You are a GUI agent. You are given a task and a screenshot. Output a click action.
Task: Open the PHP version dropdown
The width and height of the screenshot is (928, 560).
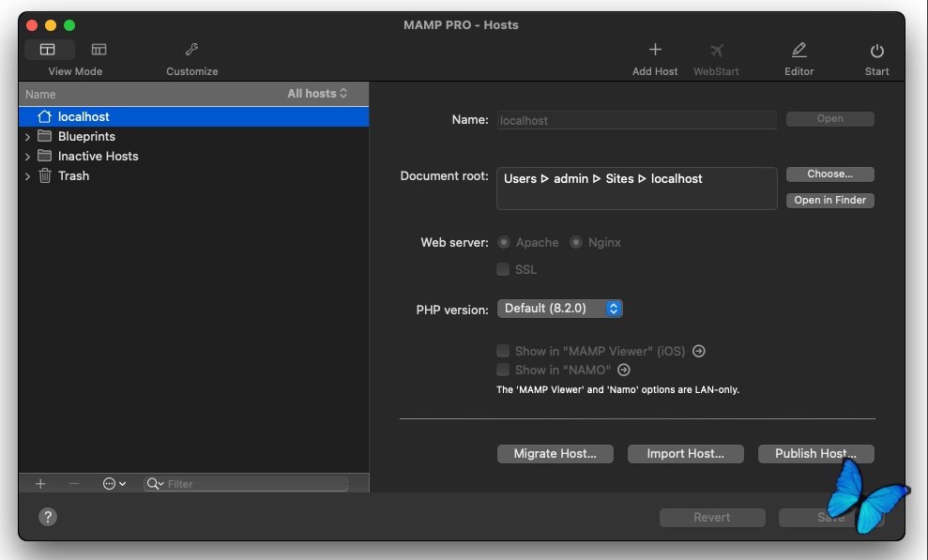pos(560,309)
